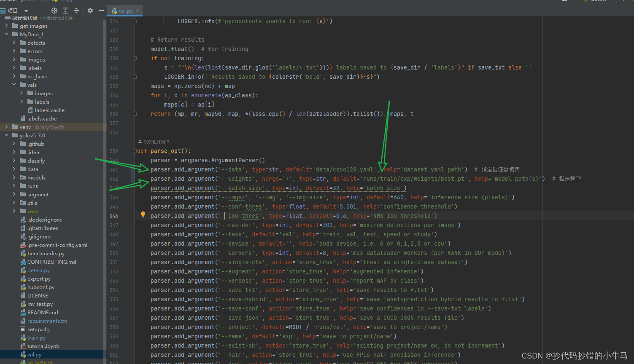This screenshot has width=634, height=364.
Task: Click the my_test.py Python file icon
Action: [x=23, y=304]
